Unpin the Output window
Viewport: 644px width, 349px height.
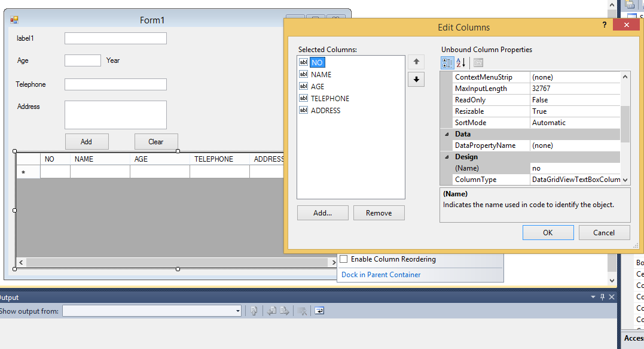point(602,296)
